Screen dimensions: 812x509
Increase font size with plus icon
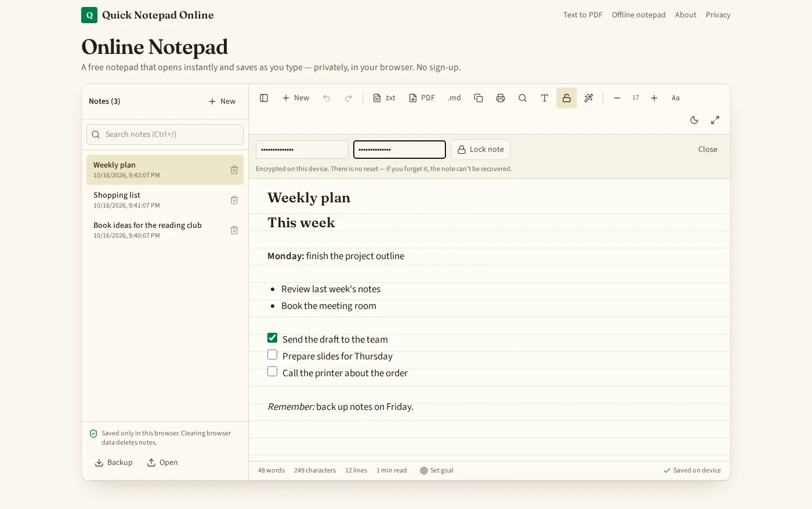point(654,98)
